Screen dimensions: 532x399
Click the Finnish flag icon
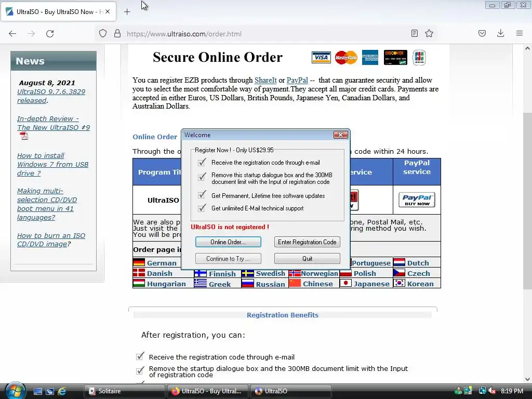(x=201, y=273)
